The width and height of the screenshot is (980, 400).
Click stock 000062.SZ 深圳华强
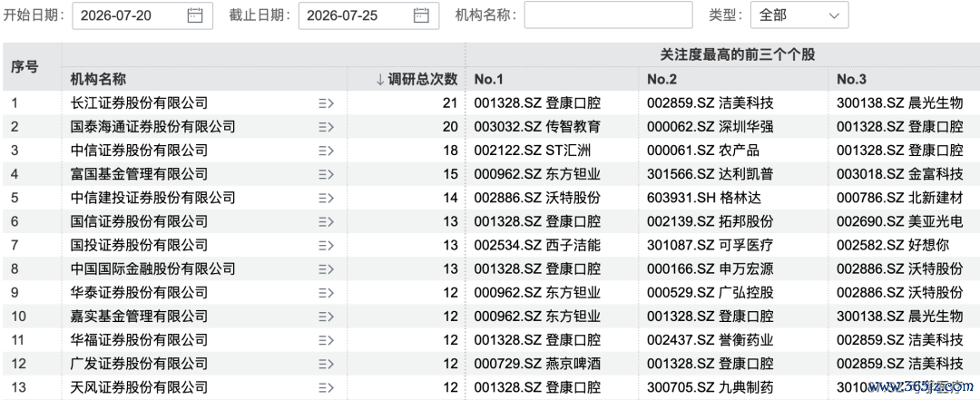(710, 127)
